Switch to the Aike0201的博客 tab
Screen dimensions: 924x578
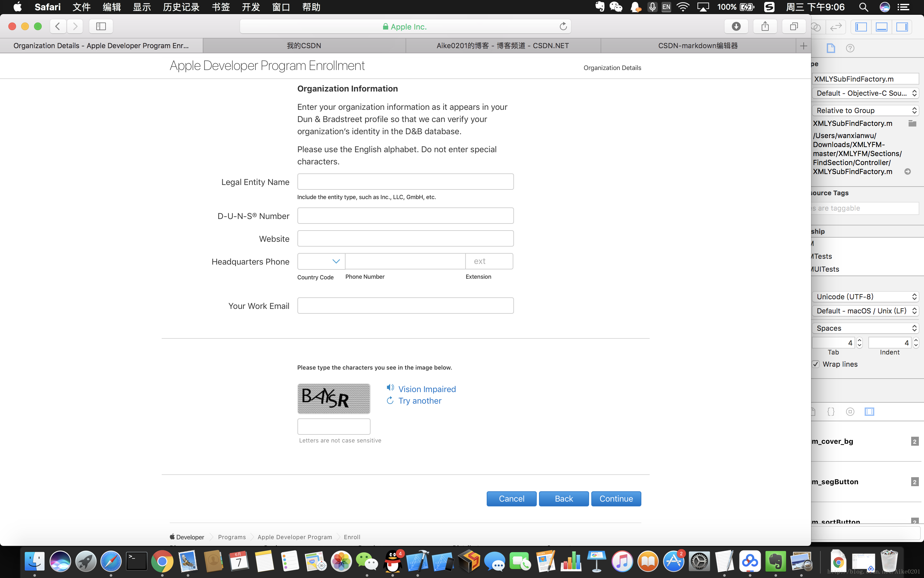[503, 46]
